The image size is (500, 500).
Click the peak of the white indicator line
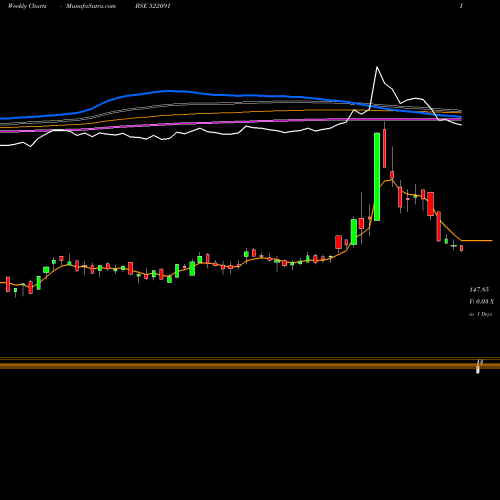point(377,67)
